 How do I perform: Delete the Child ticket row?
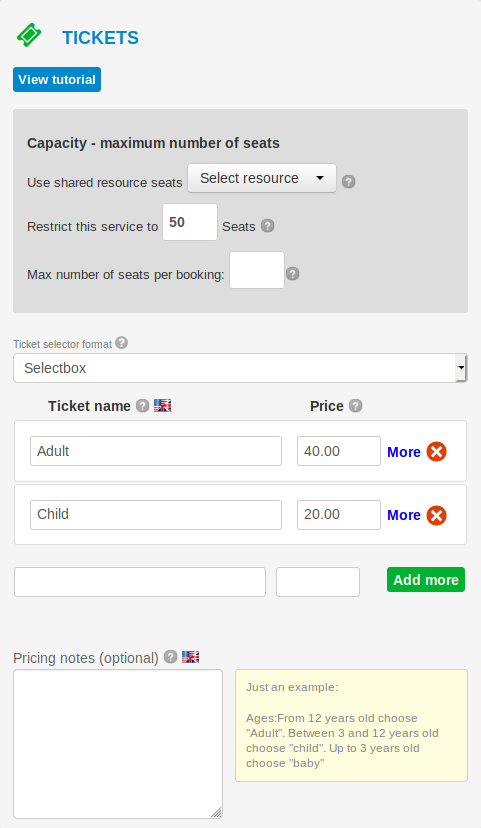(x=437, y=515)
